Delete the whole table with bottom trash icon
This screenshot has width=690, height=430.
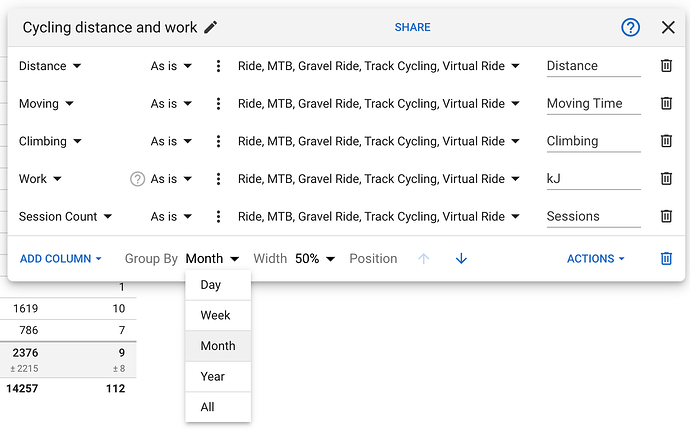point(665,258)
